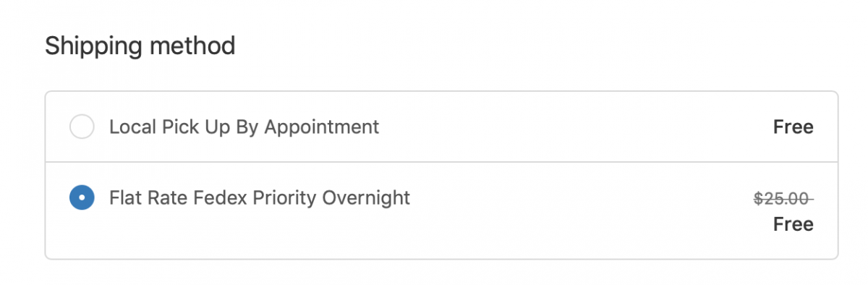Click the word 'Overnight' in the second option

[x=366, y=198]
